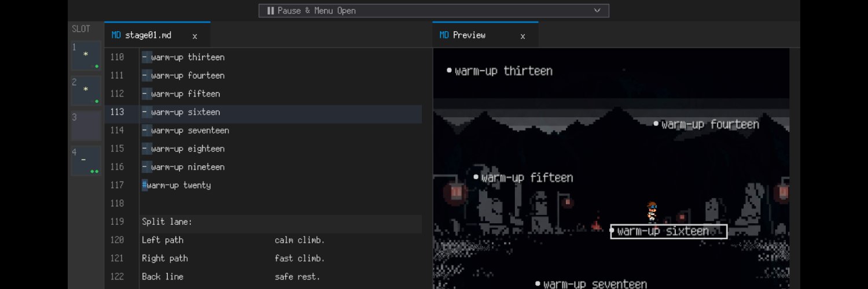Screen dimensions: 868x289
Task: Click line number 117 in gutter
Action: 117,186
